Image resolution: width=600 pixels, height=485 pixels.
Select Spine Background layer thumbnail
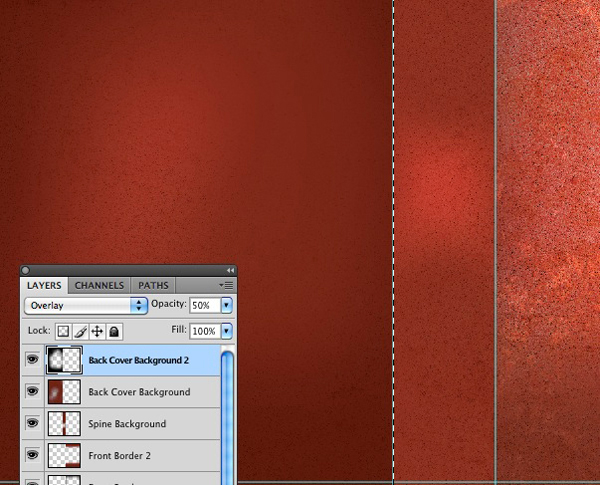pyautogui.click(x=64, y=423)
